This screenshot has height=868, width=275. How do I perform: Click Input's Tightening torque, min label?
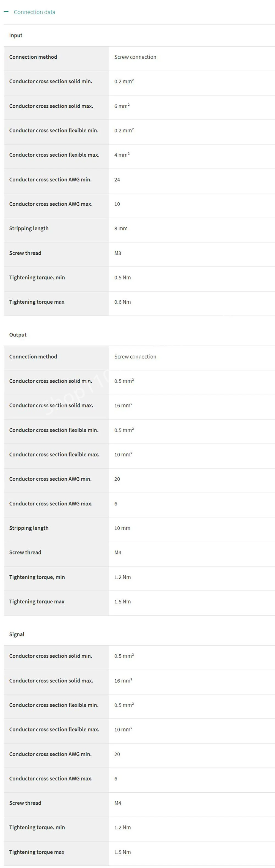(37, 278)
